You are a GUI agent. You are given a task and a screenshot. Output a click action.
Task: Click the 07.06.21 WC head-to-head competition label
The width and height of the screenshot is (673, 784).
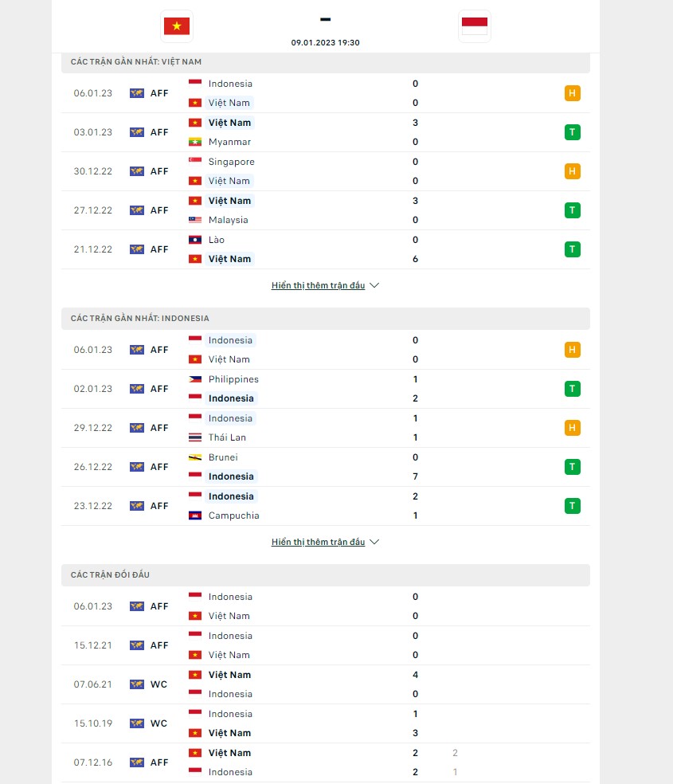click(158, 684)
